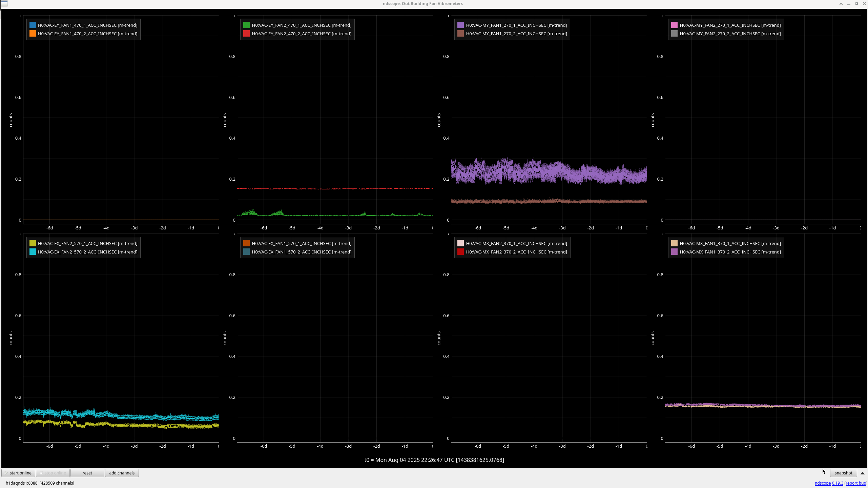Screen dimensions: 868x488
Task: Click dark red swatch for MX_FAN2_370_2 legend
Action: click(x=460, y=252)
